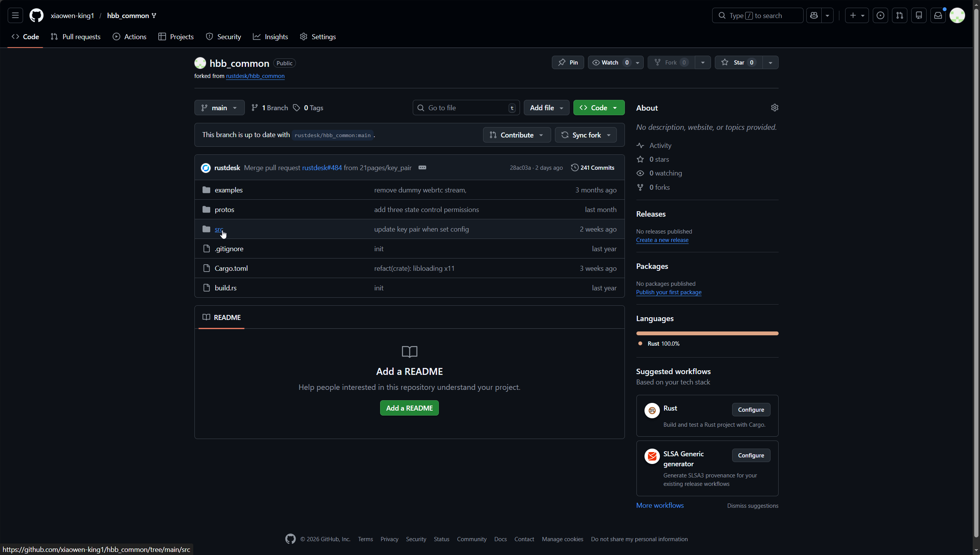Open the Copilot chat icon
Screen dimensions: 980x555
point(814,15)
